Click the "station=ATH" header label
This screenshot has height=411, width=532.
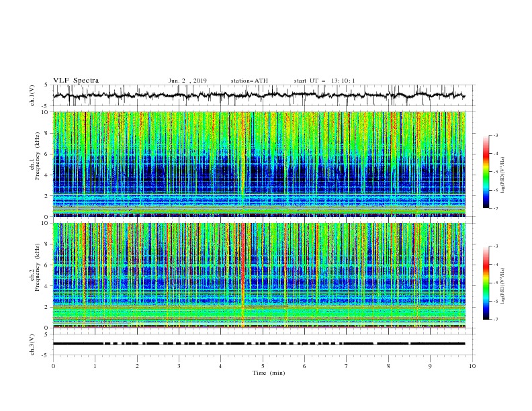249,81
